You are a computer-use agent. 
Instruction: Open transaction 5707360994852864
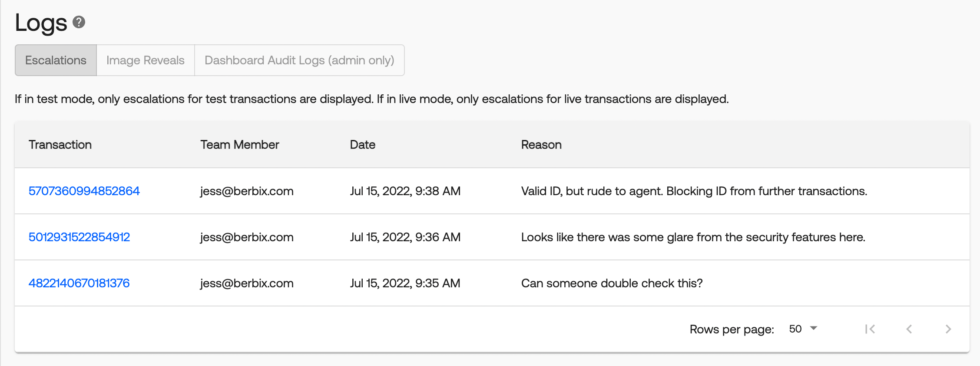coord(84,191)
